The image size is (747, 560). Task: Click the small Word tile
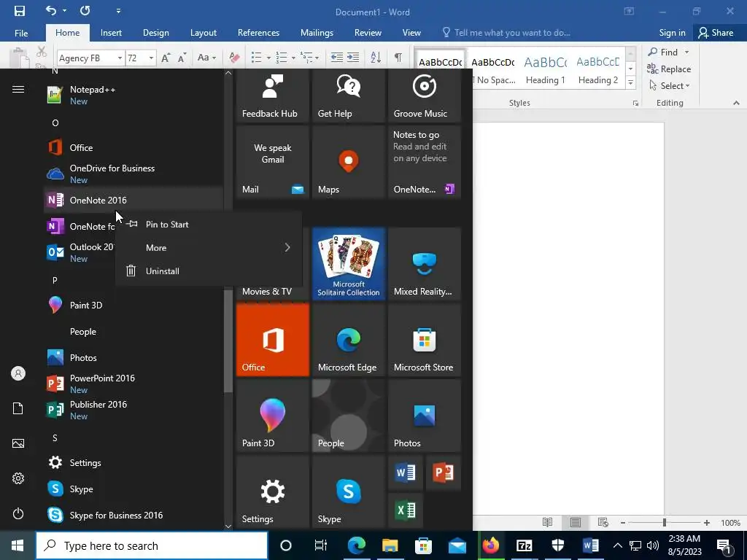pyautogui.click(x=406, y=472)
